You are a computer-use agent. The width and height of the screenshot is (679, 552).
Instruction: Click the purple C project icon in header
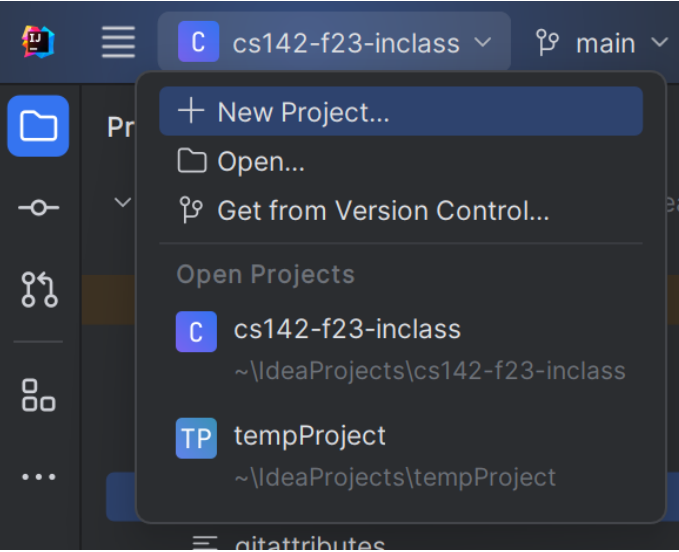click(198, 42)
